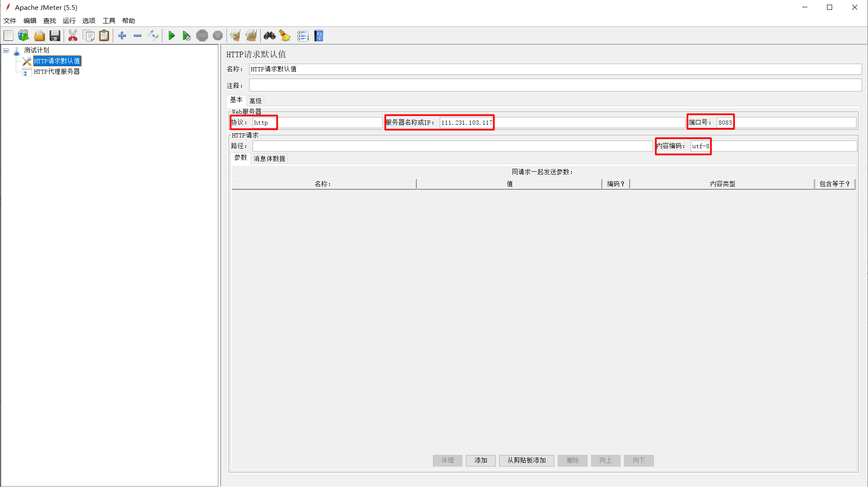Click the 向下 button
The height and width of the screenshot is (487, 868).
click(x=639, y=461)
